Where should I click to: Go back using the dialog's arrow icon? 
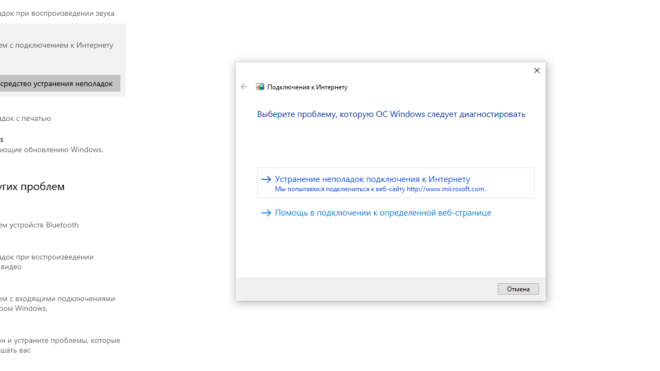tap(244, 87)
